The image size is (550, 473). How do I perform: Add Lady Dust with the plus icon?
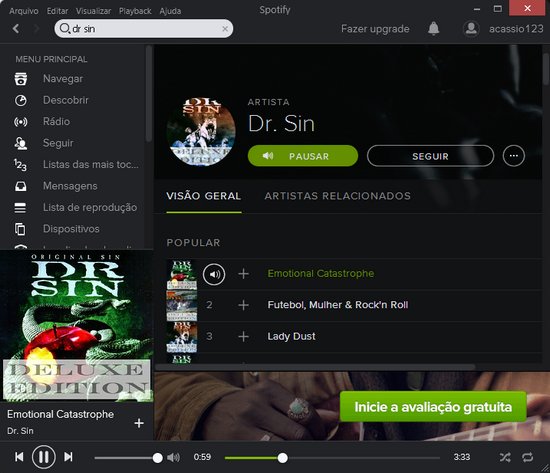click(243, 337)
